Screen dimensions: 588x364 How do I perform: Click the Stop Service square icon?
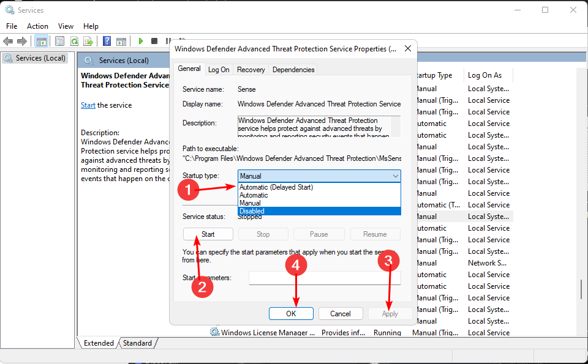coord(154,41)
